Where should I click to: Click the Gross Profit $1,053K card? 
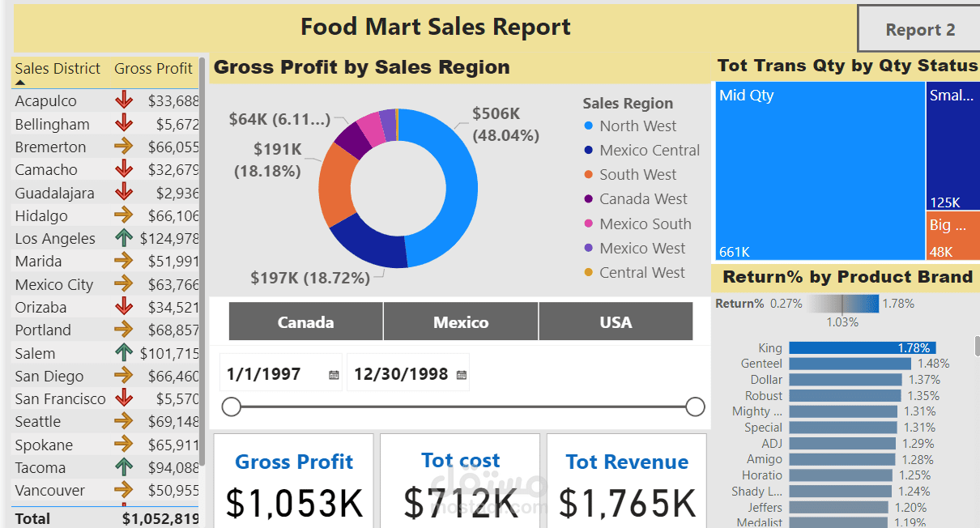[x=294, y=482]
